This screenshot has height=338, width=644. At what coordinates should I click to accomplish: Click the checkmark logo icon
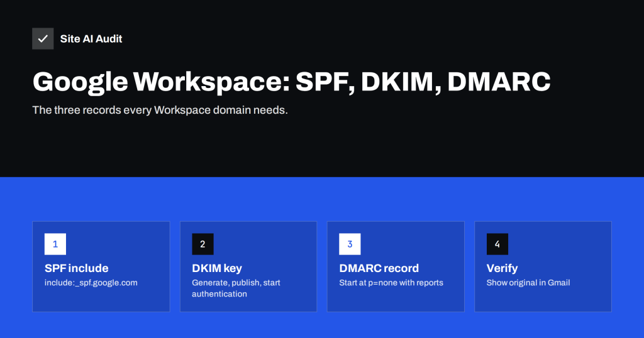43,38
